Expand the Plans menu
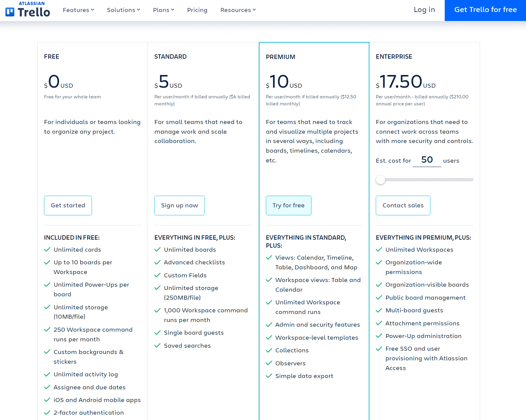The width and height of the screenshot is (526, 420). [x=164, y=10]
